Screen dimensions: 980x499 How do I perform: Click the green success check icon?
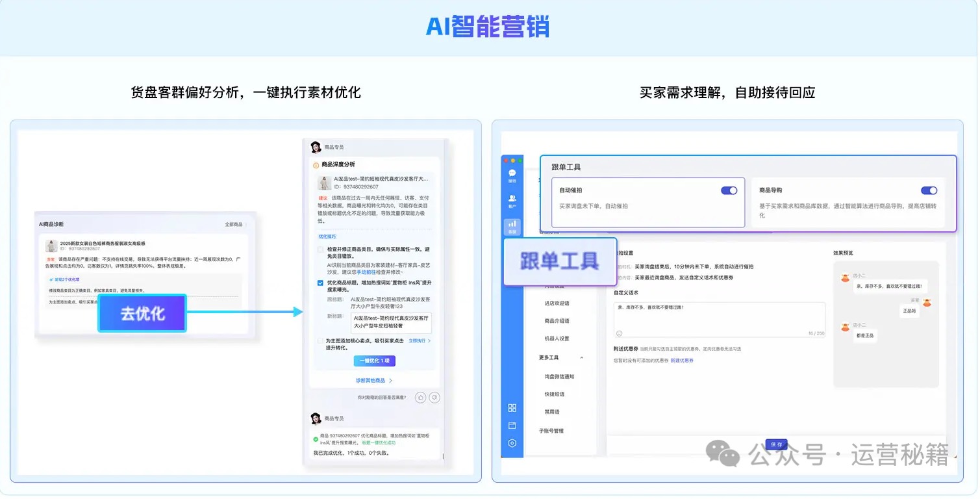coord(316,439)
